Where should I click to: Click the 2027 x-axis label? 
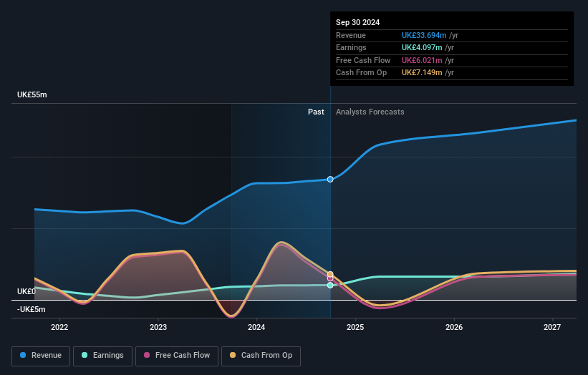tap(552, 328)
